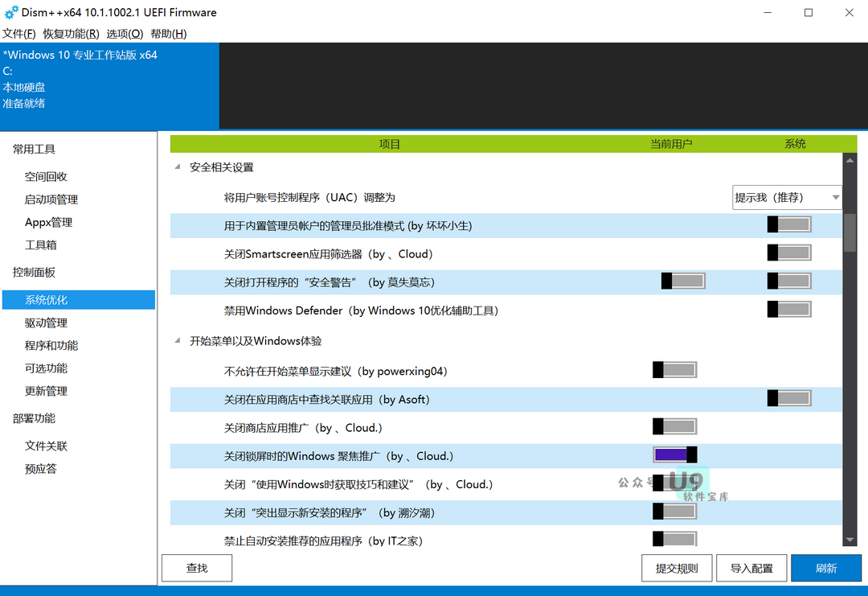Click 部署功能 section heading
Image resolution: width=868 pixels, height=596 pixels.
[x=34, y=418]
